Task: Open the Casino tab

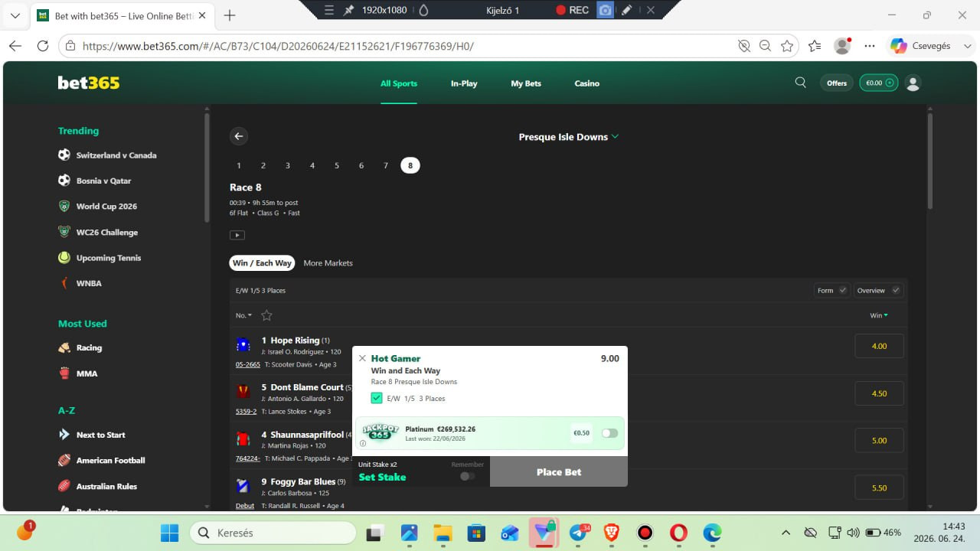Action: [x=587, y=83]
